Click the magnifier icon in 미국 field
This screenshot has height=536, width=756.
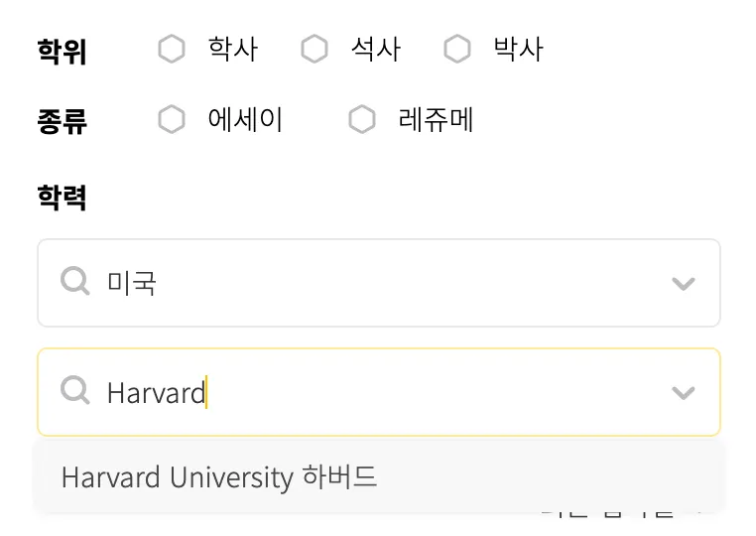click(x=75, y=283)
